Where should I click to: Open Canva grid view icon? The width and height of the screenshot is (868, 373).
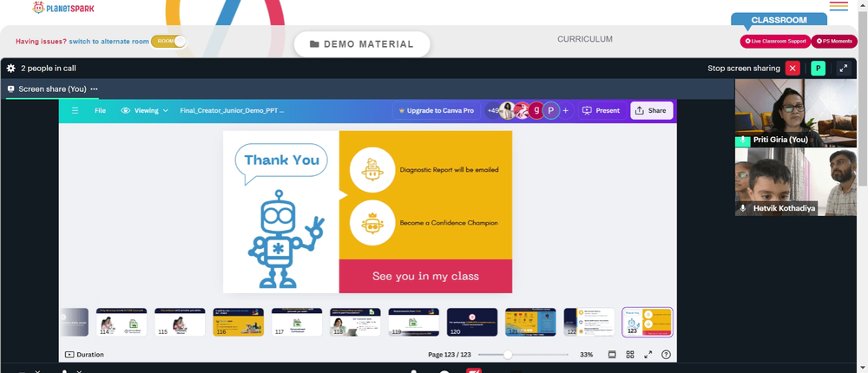(630, 355)
